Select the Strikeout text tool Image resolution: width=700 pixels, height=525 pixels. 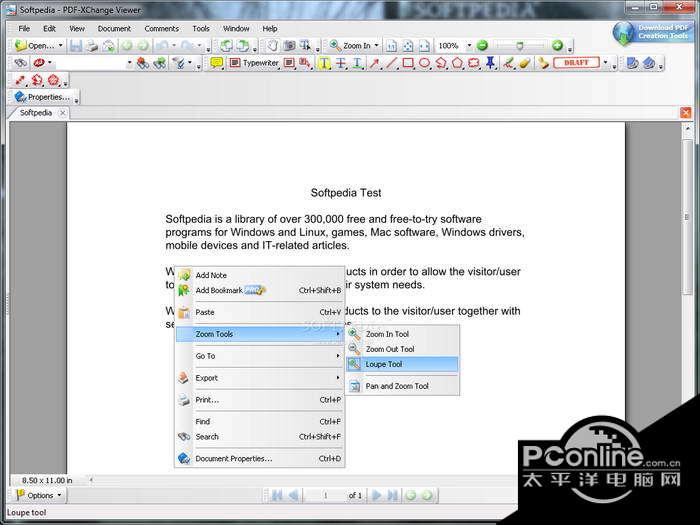[341, 63]
